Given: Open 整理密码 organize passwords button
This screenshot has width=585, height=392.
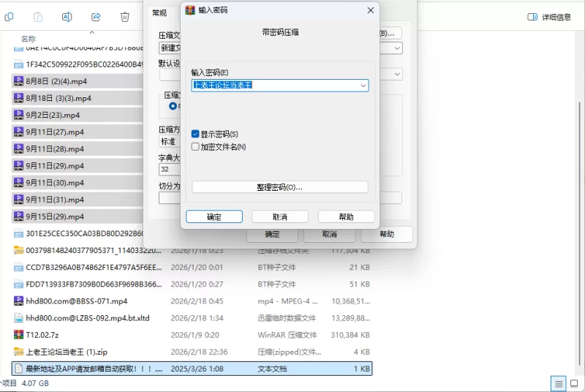Looking at the screenshot, I should coord(279,187).
